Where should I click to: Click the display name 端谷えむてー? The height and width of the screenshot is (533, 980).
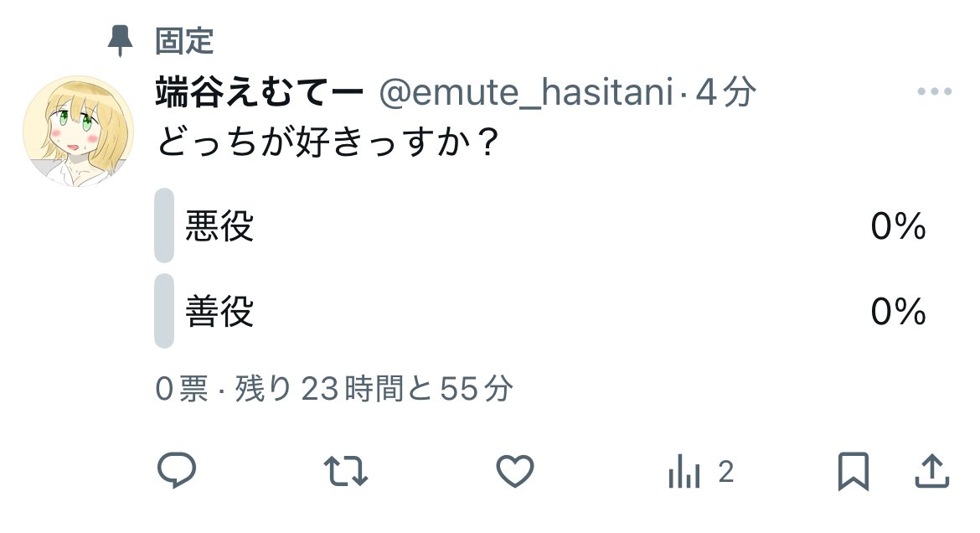click(260, 93)
